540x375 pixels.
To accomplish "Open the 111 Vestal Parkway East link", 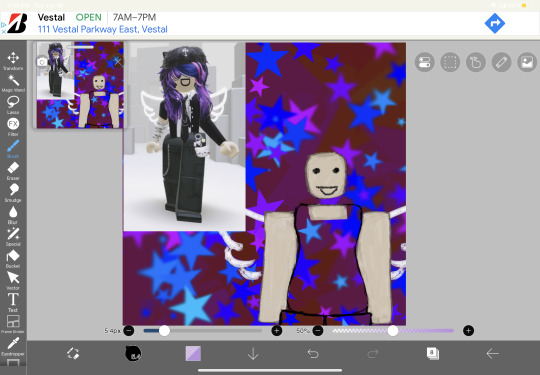I will tap(103, 29).
